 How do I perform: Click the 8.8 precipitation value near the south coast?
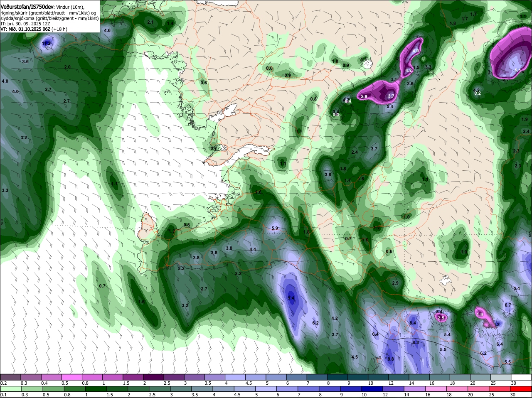pos(391,359)
